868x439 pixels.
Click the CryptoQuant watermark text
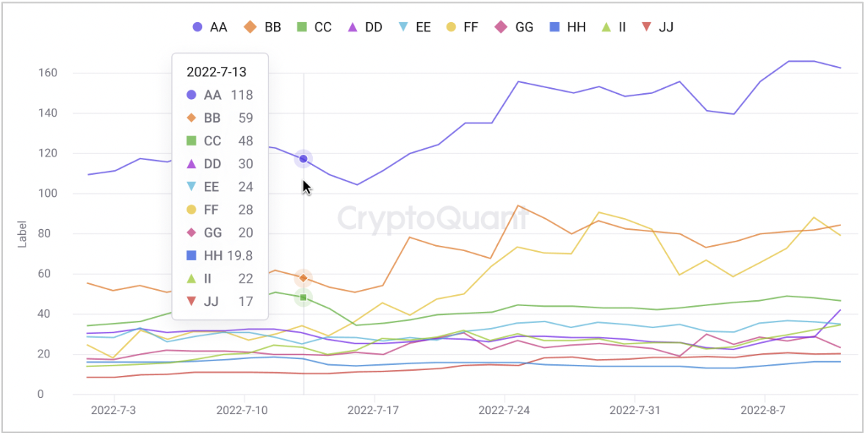point(433,219)
